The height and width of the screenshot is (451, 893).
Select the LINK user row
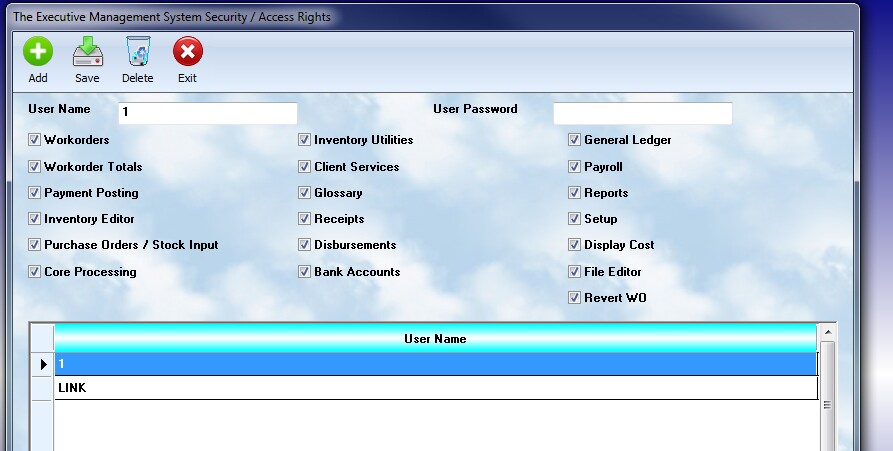coord(435,388)
